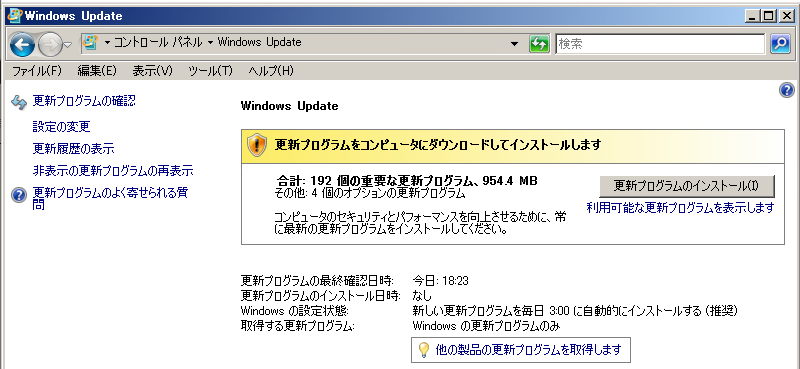Open the 設定の変更 link
Viewport: 800px width, 369px height.
pyautogui.click(x=61, y=126)
